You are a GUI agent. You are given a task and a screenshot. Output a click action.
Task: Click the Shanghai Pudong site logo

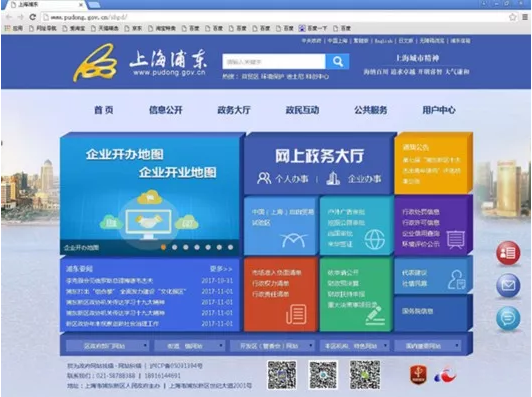point(139,62)
